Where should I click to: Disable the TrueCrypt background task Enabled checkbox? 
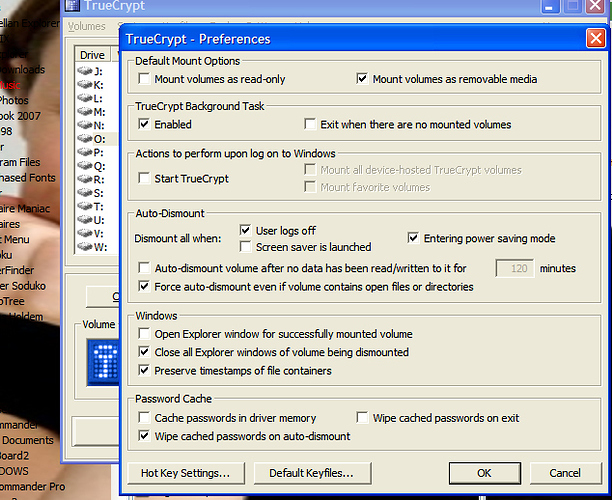click(144, 125)
